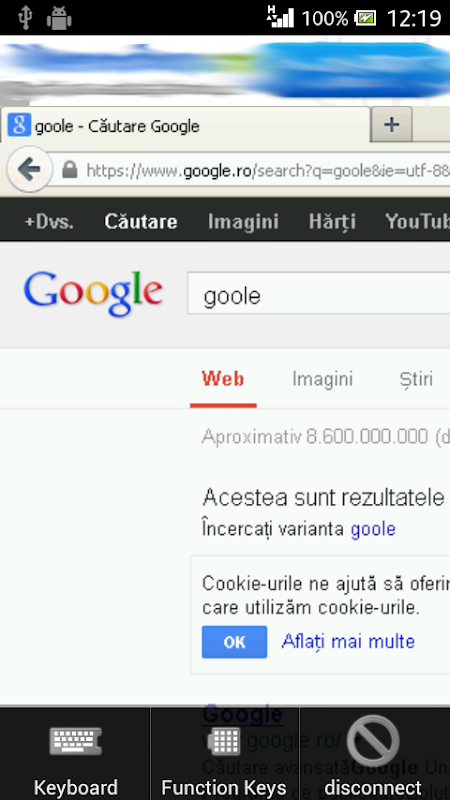
Task: Tap the disconnect icon
Action: pyautogui.click(x=373, y=740)
